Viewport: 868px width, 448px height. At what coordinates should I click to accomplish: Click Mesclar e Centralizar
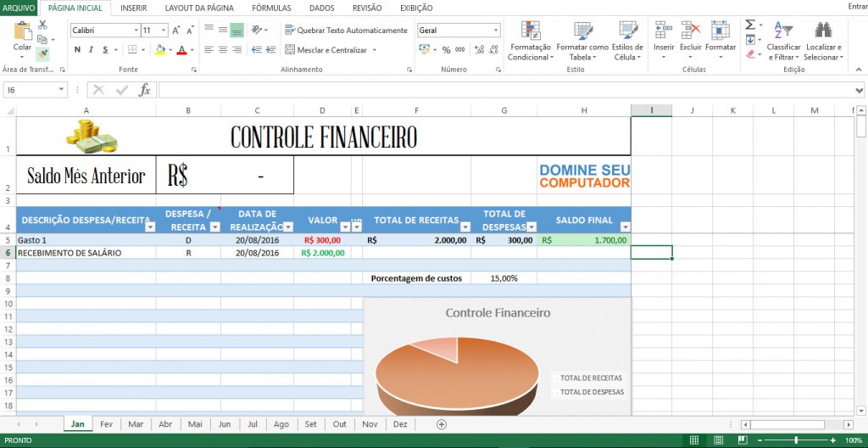(326, 50)
